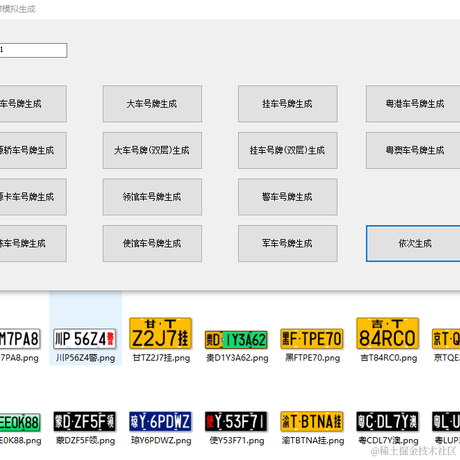Select the 贵D1Y3A62 green-yellow plate thumbnail

point(236,340)
